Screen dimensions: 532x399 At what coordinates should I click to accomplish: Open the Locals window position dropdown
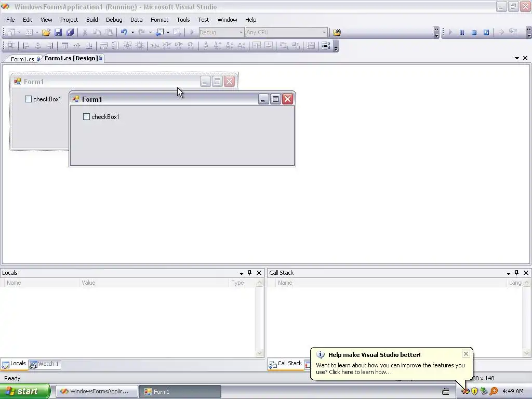241,273
